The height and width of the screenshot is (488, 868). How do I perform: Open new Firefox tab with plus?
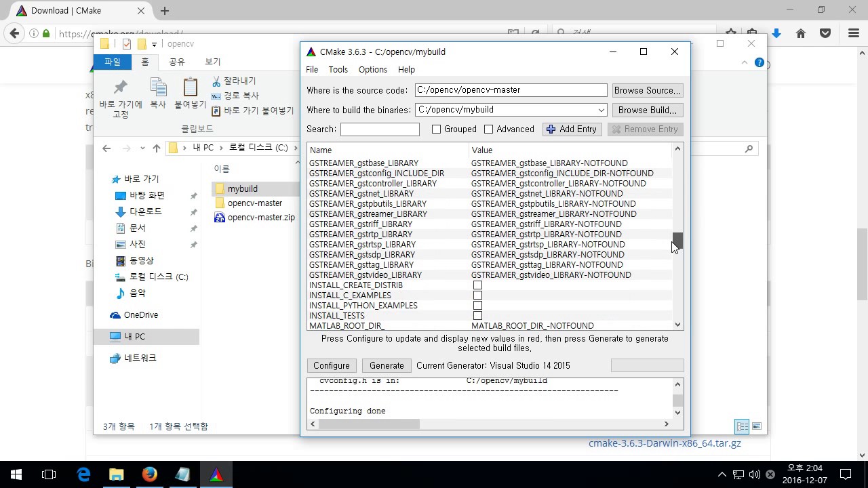pyautogui.click(x=165, y=11)
